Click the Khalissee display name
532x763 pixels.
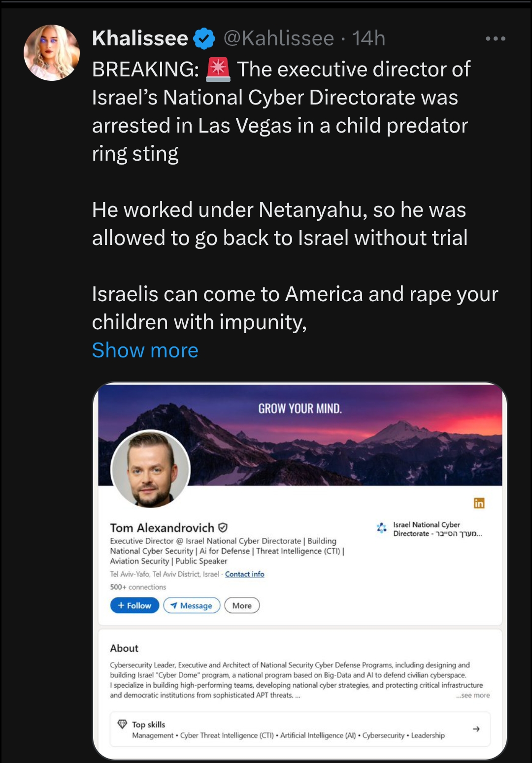140,38
